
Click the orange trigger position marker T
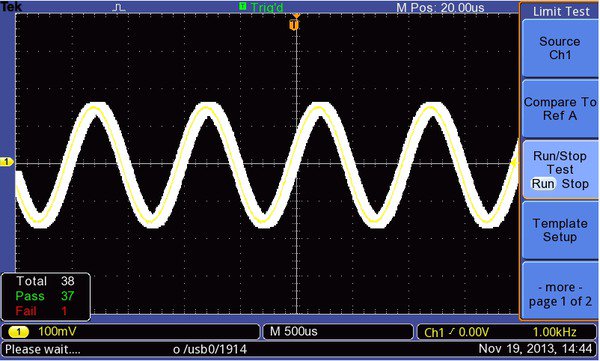pos(294,25)
